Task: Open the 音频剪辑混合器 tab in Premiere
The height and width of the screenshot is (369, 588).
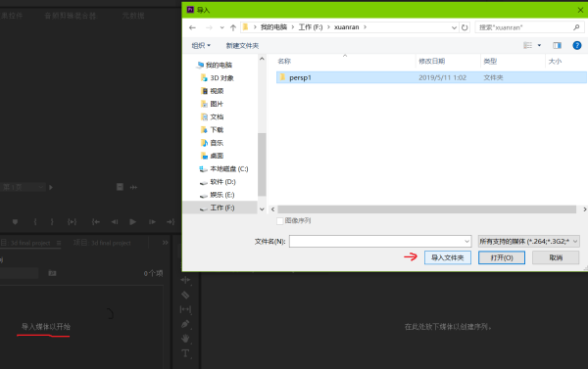Action: click(x=71, y=16)
